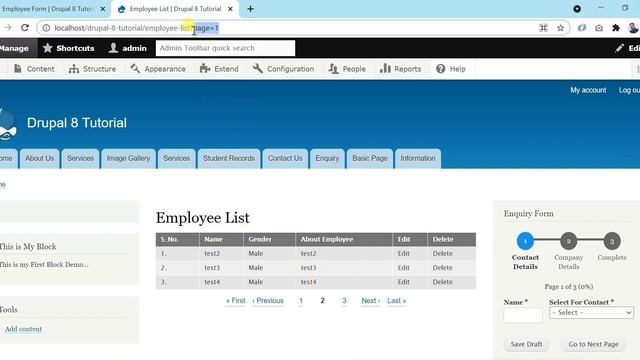Open the Structure admin menu
The width and height of the screenshot is (640, 360).
point(93,69)
